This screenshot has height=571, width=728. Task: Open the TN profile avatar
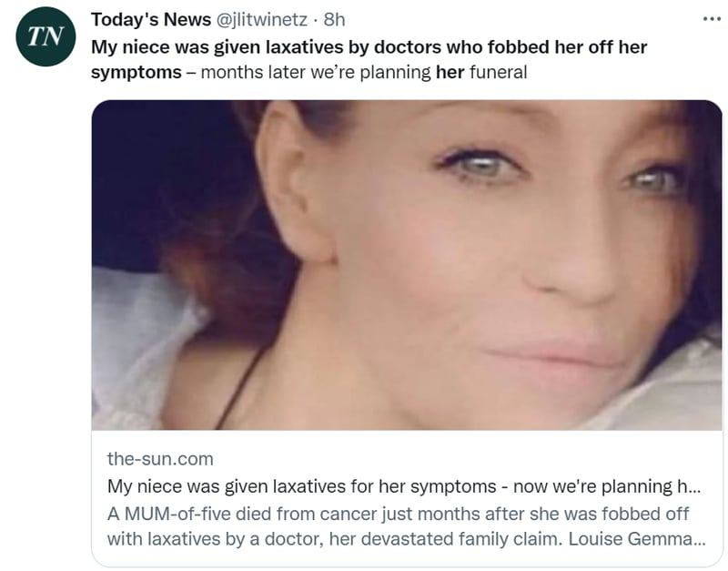[45, 36]
